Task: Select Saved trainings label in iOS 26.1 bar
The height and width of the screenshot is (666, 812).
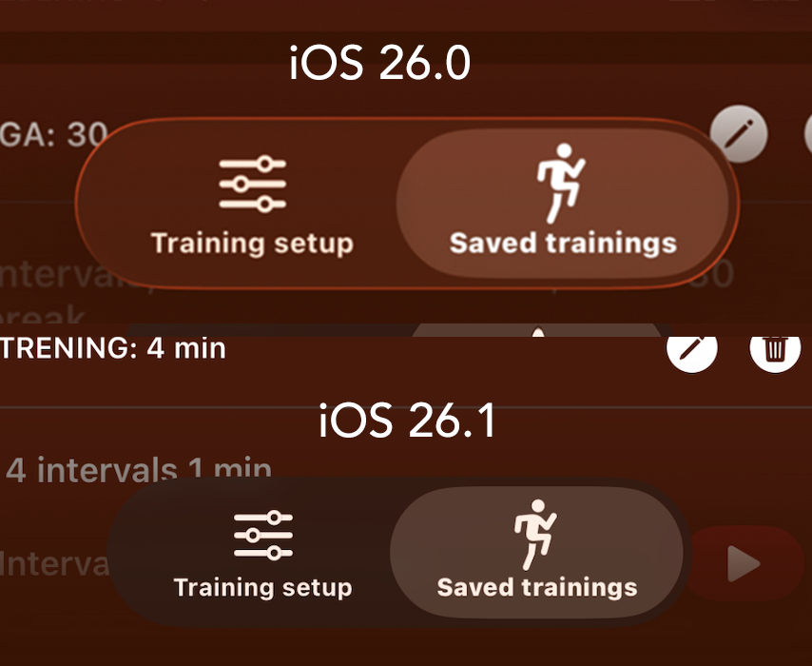Action: [537, 588]
